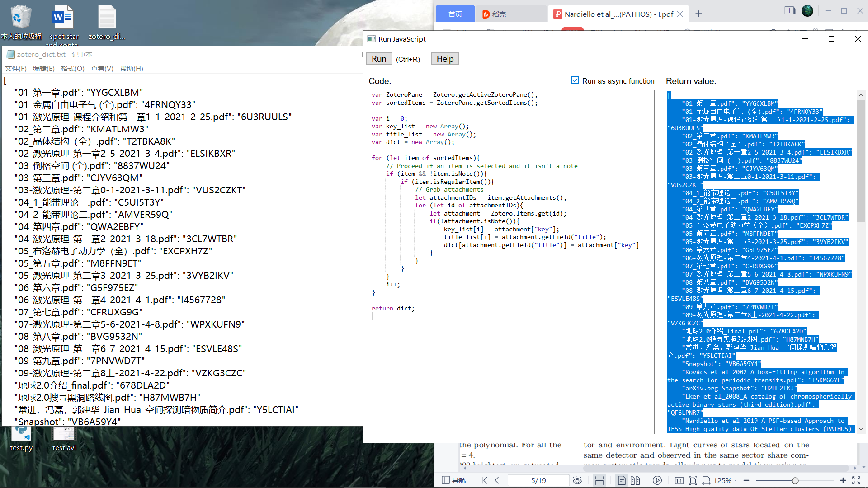Start slideshow play icon
Viewport: 868px width, 488px height.
coord(657,480)
